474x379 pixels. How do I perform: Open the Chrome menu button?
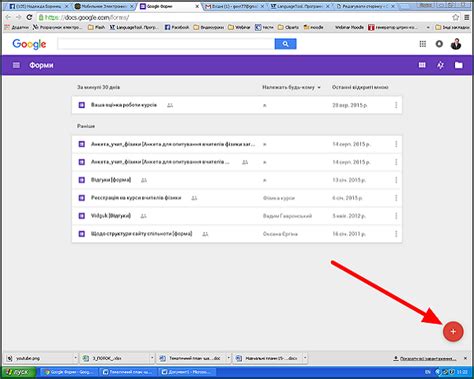467,17
